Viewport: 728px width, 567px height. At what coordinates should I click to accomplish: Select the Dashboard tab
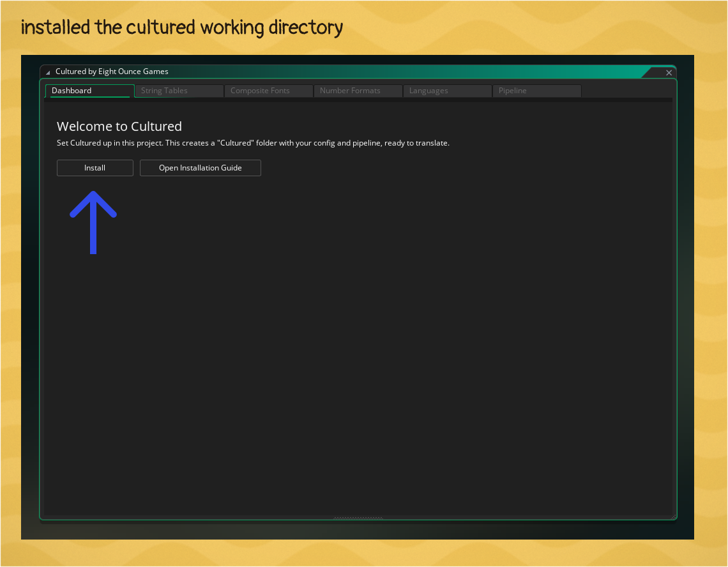pos(89,91)
